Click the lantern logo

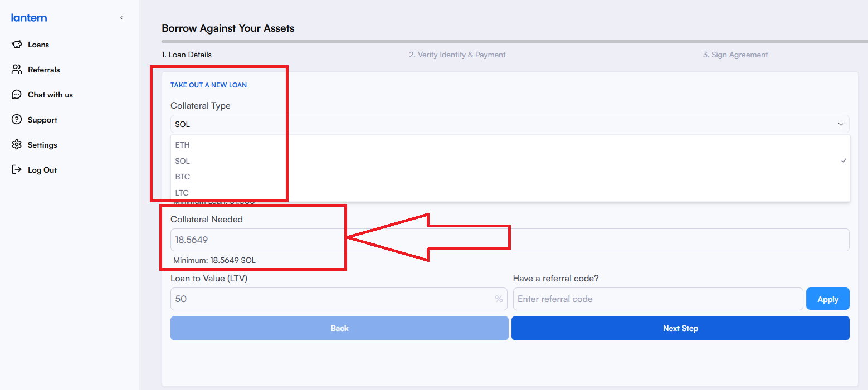(x=28, y=17)
